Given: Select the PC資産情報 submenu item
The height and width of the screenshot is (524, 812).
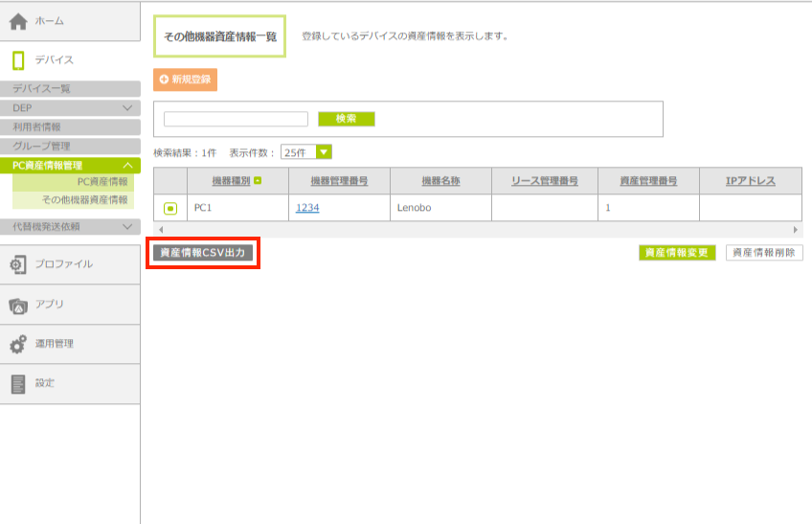Looking at the screenshot, I should point(101,181).
